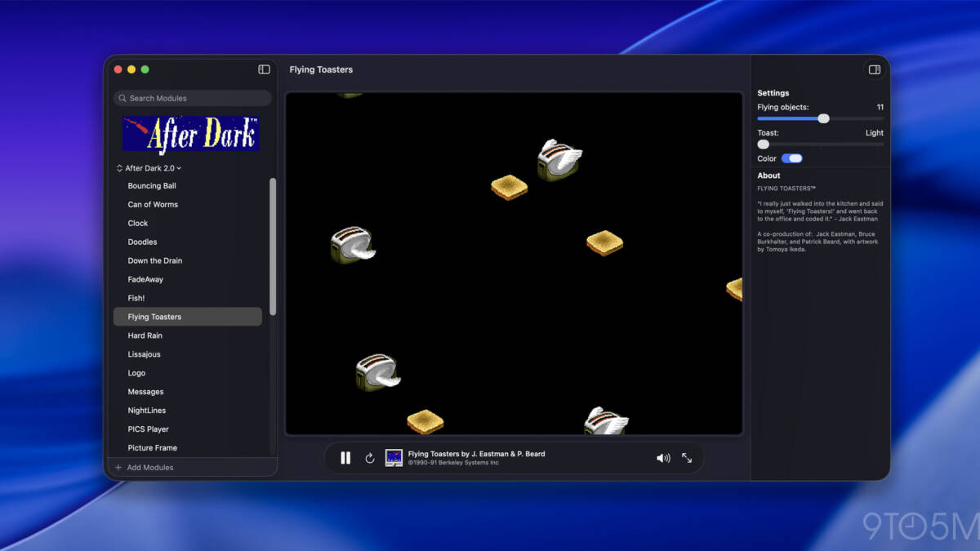Screen dimensions: 980x551
Task: Toggle the Color switch off
Action: pyautogui.click(x=792, y=158)
